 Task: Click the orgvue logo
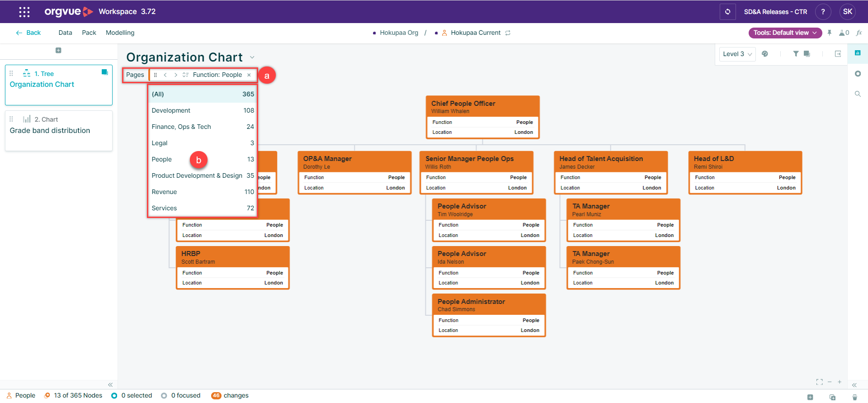(x=69, y=12)
